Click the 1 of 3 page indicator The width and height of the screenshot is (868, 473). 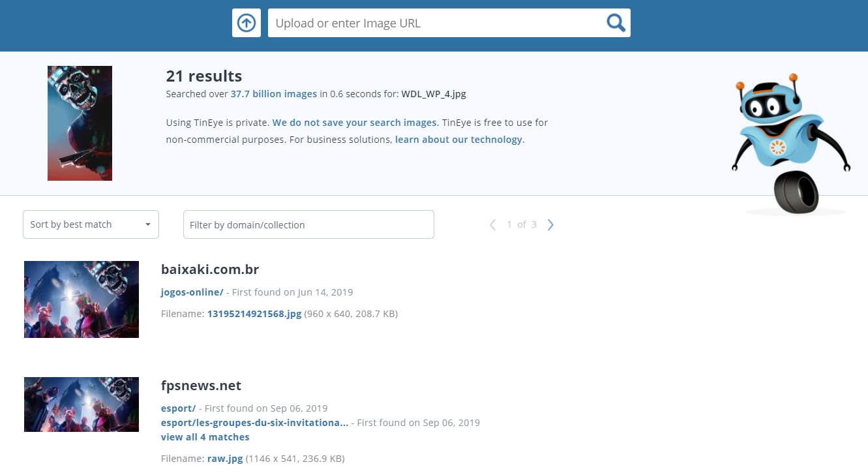pos(522,224)
